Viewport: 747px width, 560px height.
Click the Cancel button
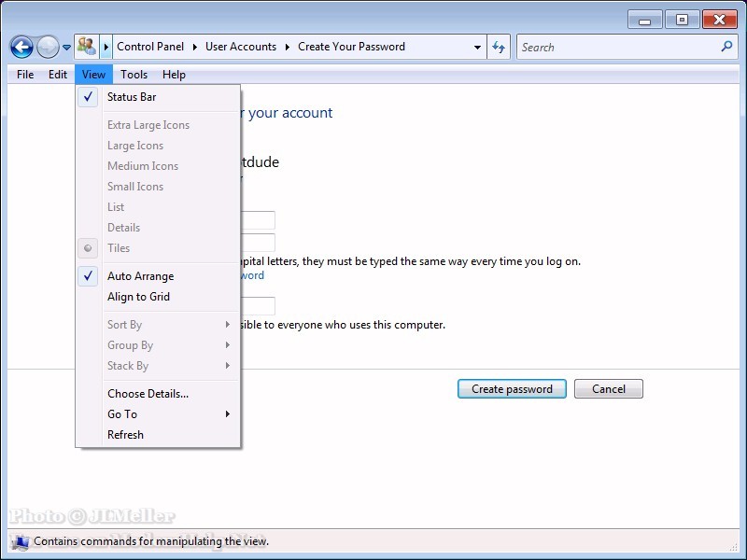(608, 389)
